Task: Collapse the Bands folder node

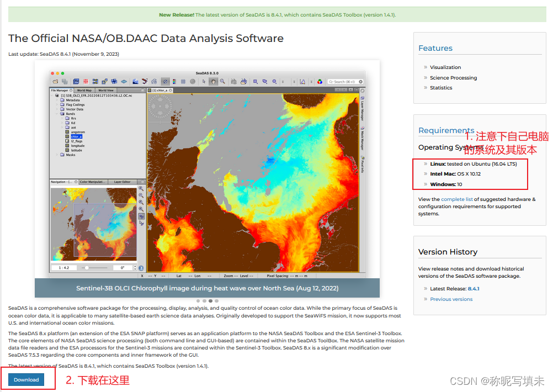Action: tap(57, 114)
